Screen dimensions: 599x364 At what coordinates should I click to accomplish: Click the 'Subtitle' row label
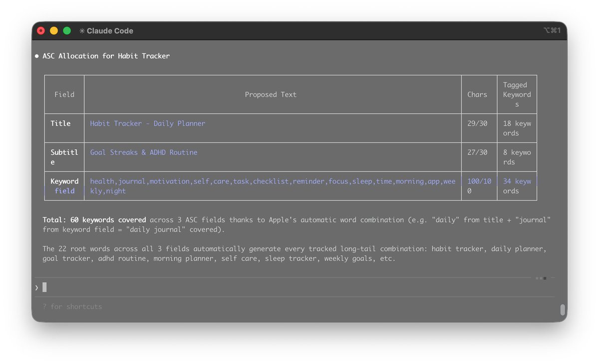64,157
